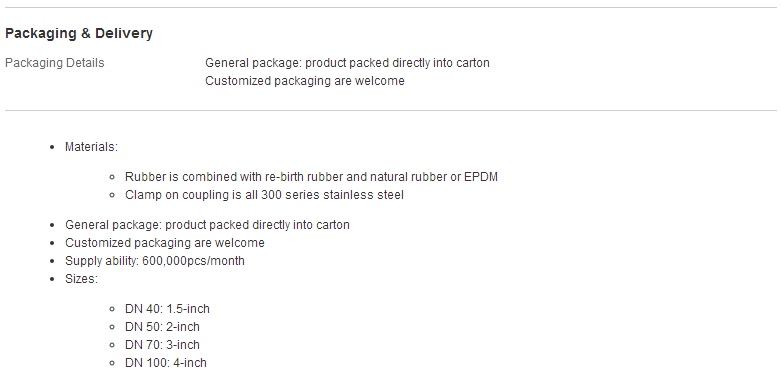Screen dimensions: 781x392
Task: Click the Packaging & Delivery heading
Action: pos(79,33)
